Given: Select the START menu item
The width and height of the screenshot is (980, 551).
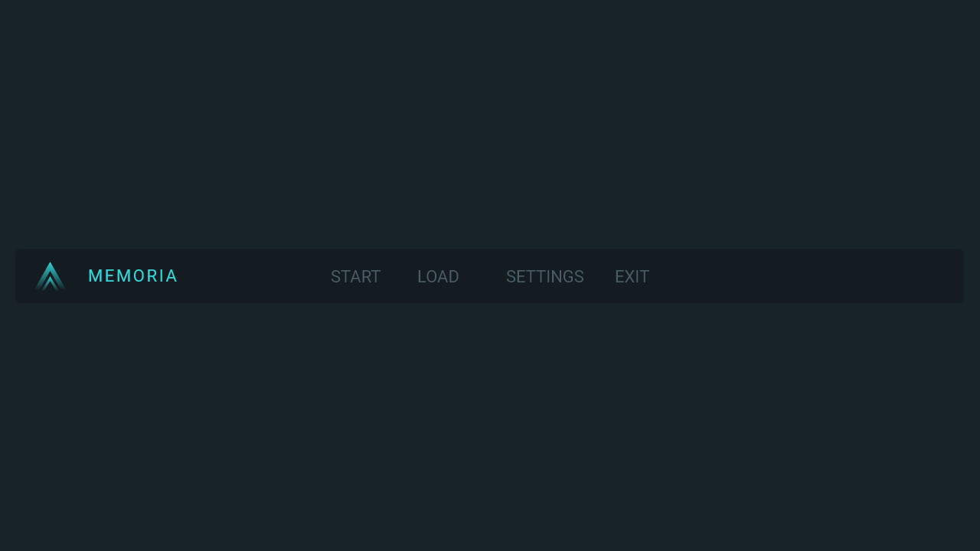Looking at the screenshot, I should pos(355,277).
